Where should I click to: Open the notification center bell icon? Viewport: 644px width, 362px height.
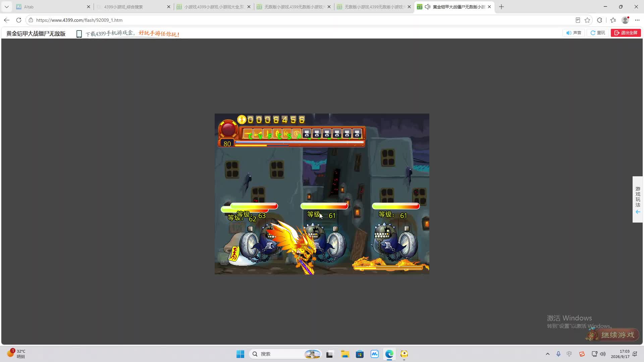click(x=635, y=354)
